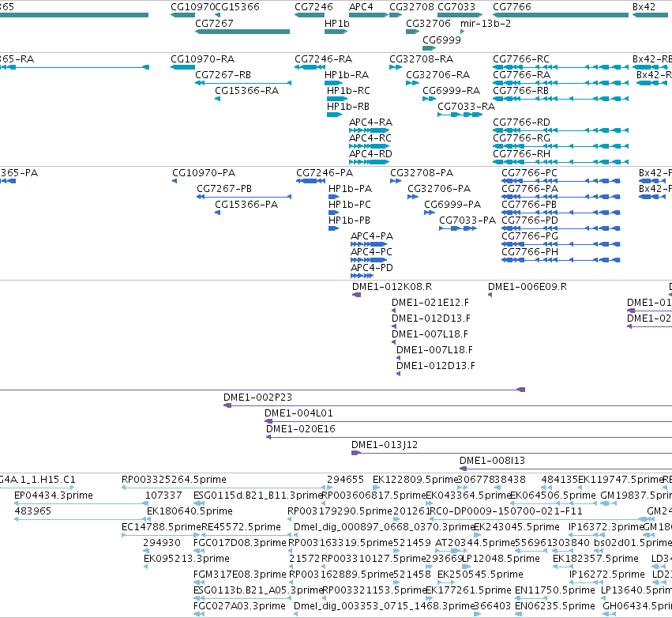The height and width of the screenshot is (618, 672).
Task: Select the CG32708 gene label
Action: point(411,7)
